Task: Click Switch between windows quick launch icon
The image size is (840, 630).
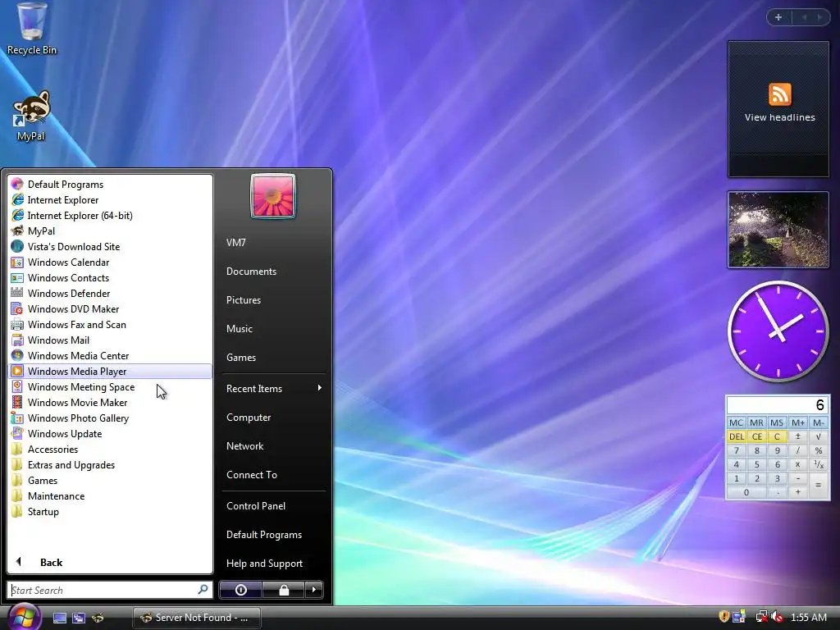Action: point(79,618)
